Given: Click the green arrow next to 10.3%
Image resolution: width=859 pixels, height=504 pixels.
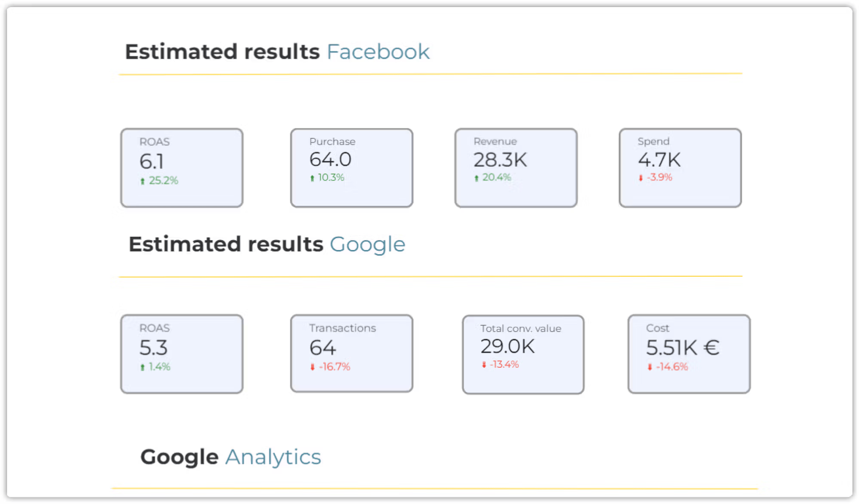Looking at the screenshot, I should pyautogui.click(x=312, y=178).
